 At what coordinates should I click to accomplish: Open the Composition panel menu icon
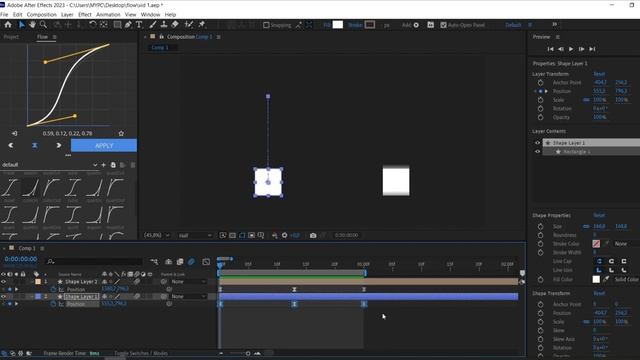[x=218, y=37]
